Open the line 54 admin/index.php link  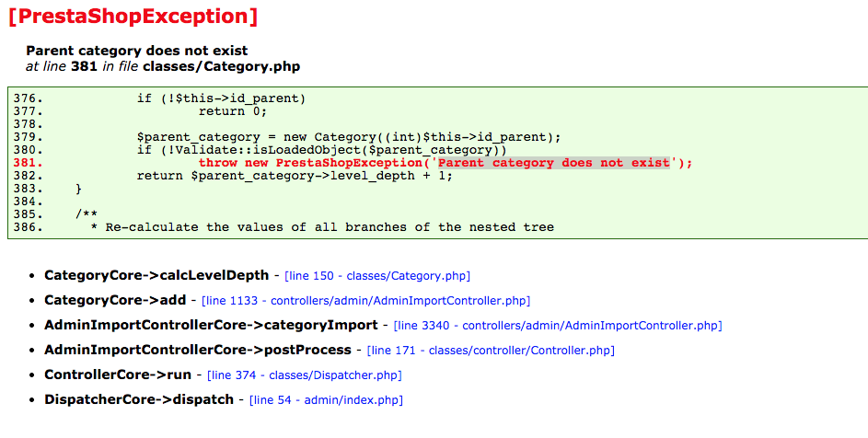pos(326,399)
